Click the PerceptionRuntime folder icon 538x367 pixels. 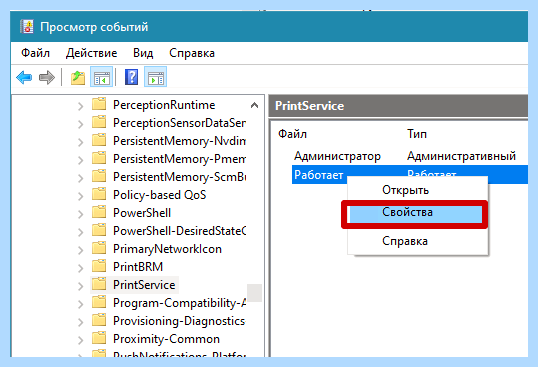99,104
